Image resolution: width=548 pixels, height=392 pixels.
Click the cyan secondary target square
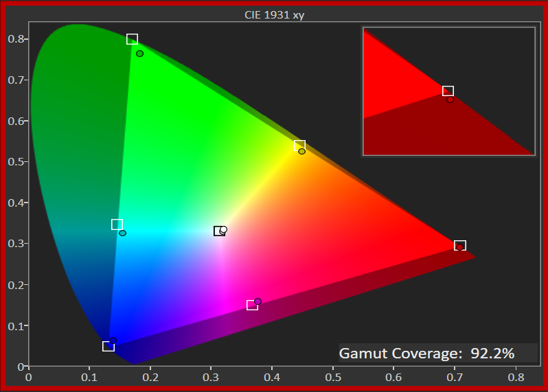[117, 224]
